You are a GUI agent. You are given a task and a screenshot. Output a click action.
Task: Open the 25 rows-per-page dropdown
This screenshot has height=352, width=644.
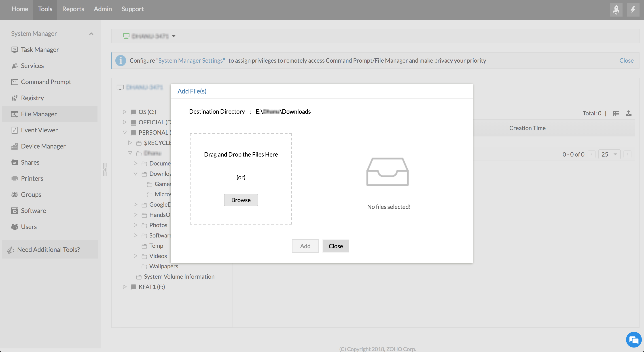click(609, 154)
